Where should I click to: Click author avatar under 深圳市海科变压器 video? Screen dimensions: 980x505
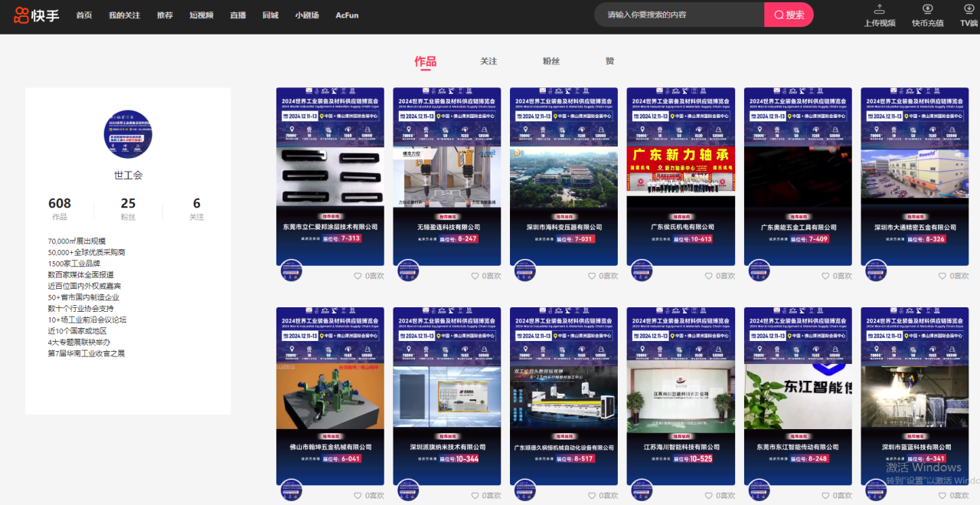pos(525,271)
